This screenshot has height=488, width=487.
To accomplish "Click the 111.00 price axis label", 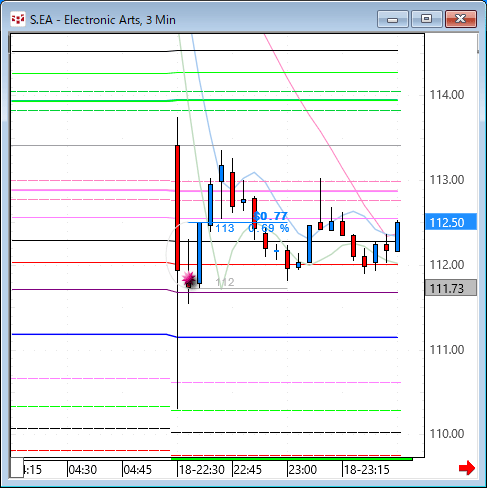I will (447, 350).
